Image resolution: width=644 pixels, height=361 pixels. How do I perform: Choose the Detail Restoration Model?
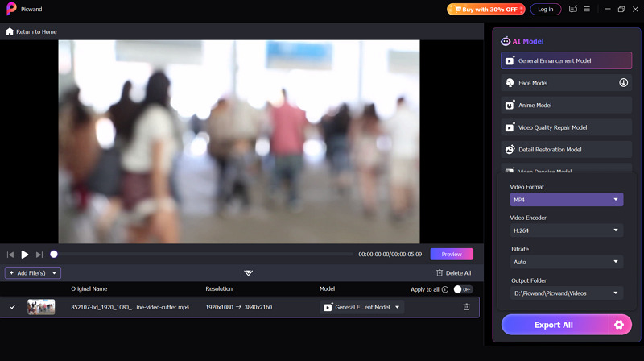566,149
